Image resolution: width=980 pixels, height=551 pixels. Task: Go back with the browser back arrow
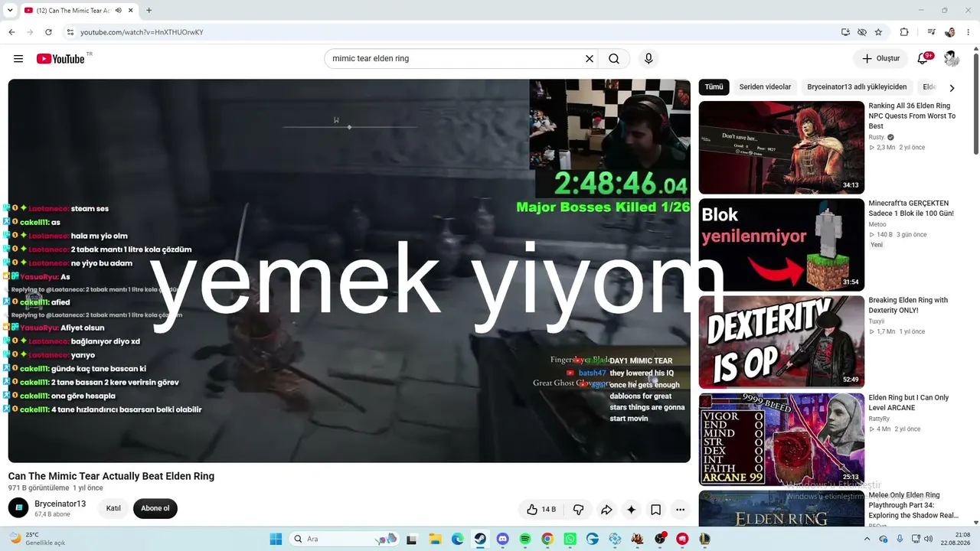(11, 32)
